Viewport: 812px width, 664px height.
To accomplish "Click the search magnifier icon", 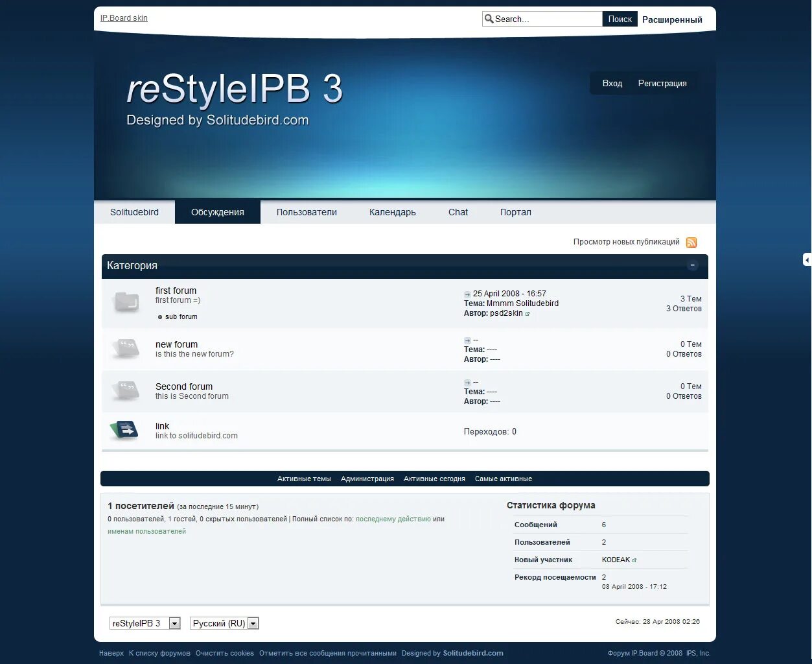I will click(x=489, y=19).
